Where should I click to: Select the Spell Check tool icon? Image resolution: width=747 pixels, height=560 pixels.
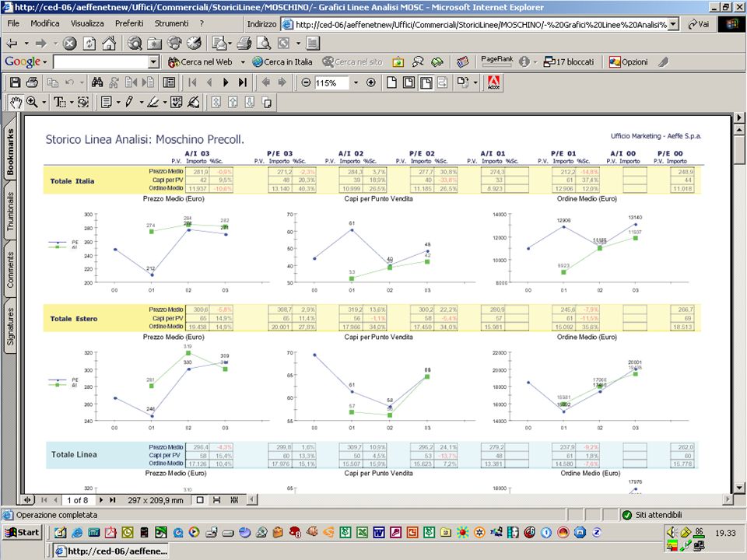[x=177, y=102]
